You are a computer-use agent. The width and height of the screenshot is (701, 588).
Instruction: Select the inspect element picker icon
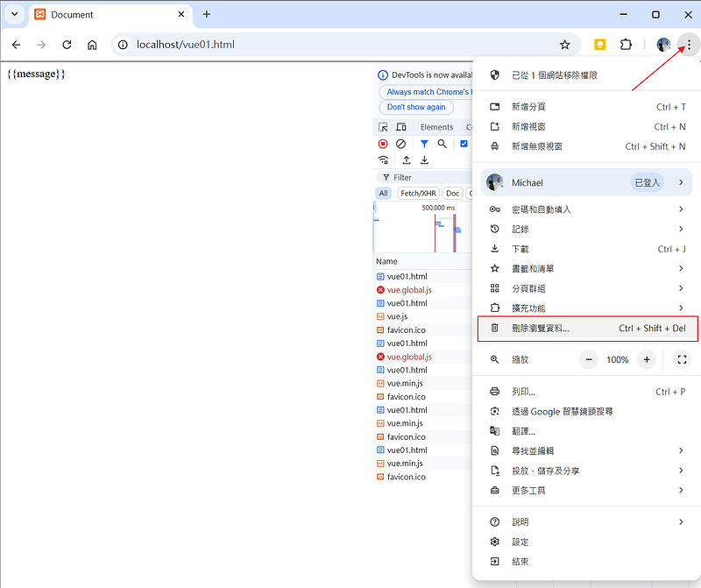click(x=383, y=127)
